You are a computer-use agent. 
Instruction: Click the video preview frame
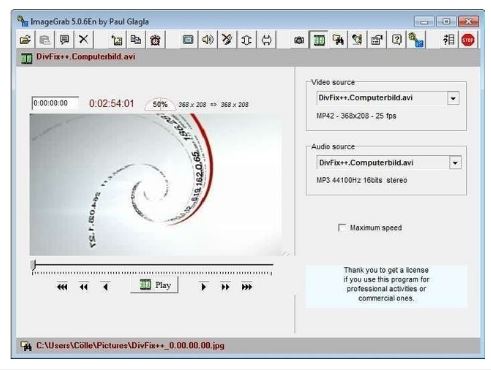[x=156, y=185]
